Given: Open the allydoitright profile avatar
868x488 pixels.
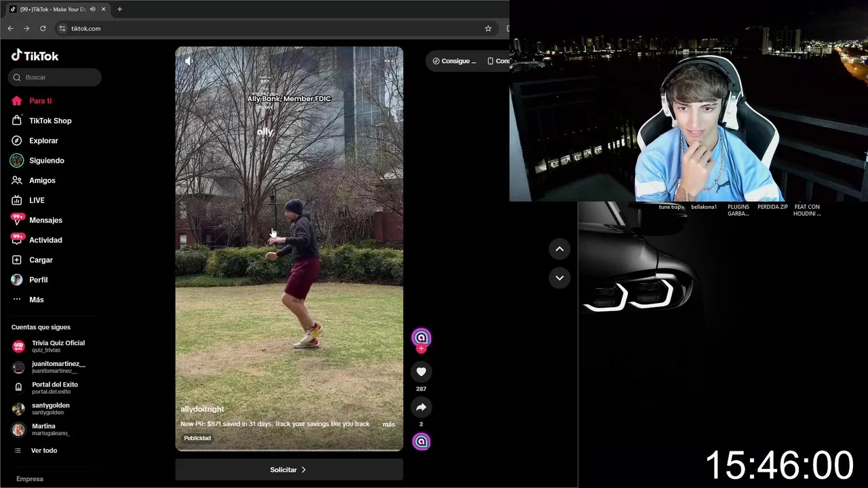Looking at the screenshot, I should [421, 337].
